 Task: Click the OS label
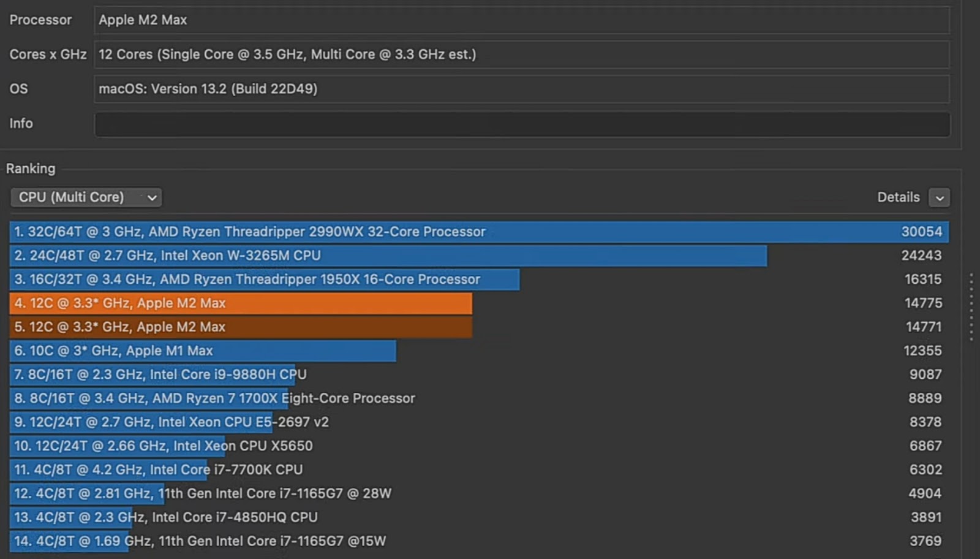click(x=18, y=89)
